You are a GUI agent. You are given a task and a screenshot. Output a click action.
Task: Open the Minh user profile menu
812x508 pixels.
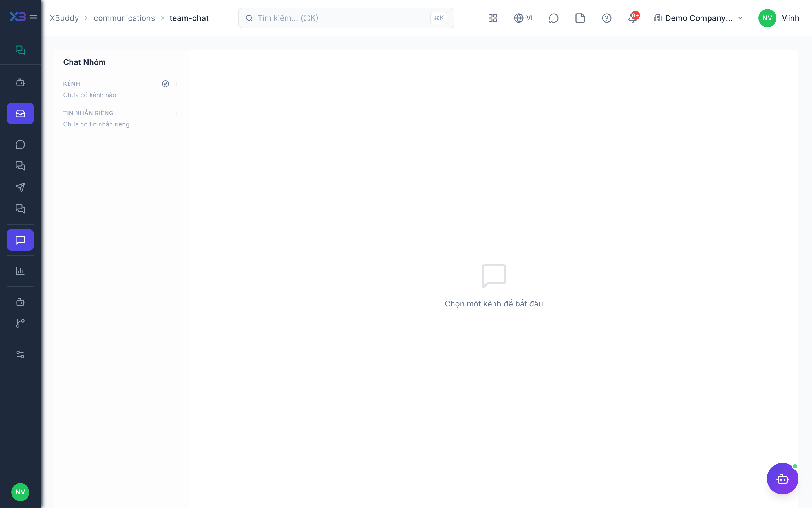coord(778,18)
